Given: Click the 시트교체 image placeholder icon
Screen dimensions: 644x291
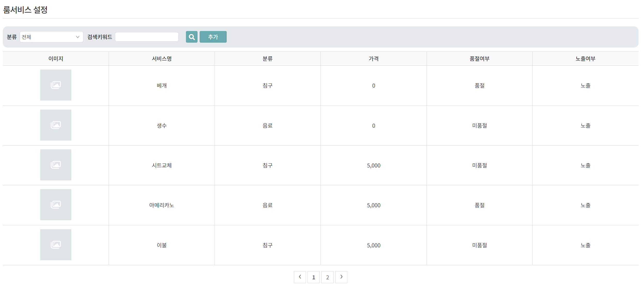Looking at the screenshot, I should pyautogui.click(x=56, y=165).
